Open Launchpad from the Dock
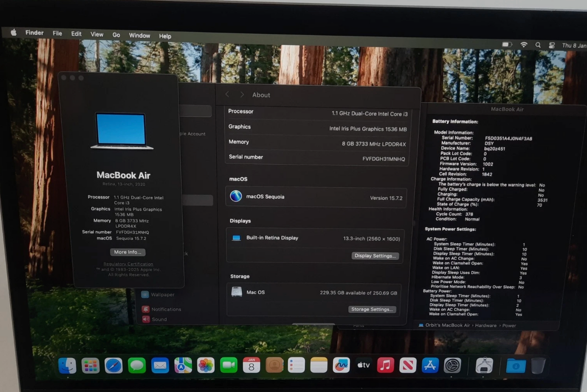 (x=90, y=366)
